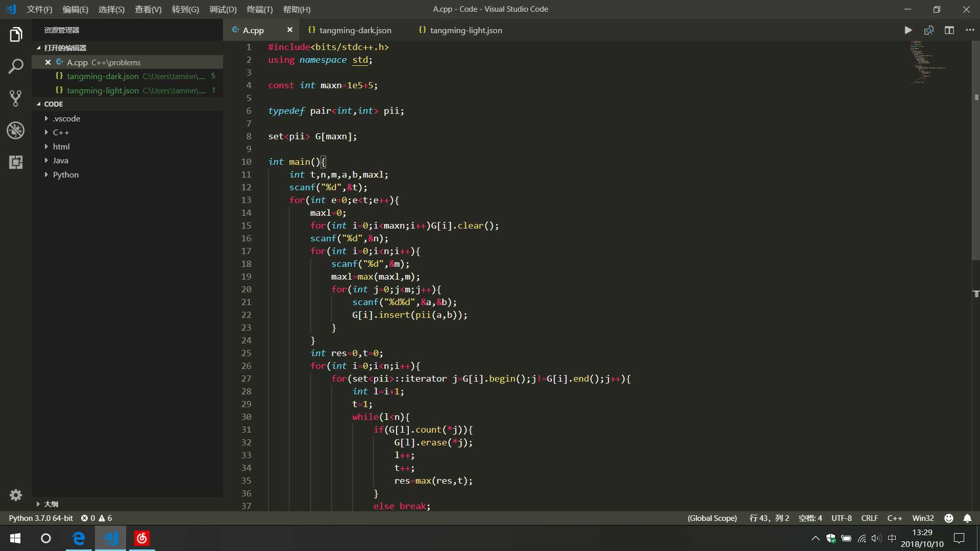
Task: Select the A.cpp editor tab
Action: click(x=253, y=30)
